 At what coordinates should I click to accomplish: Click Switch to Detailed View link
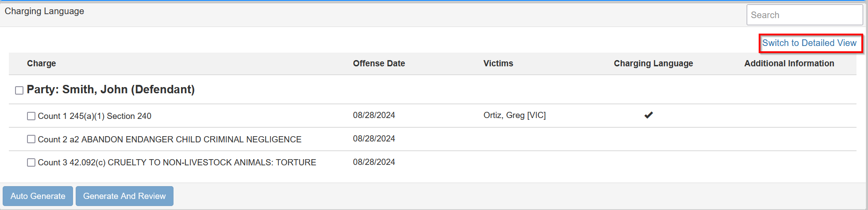point(809,43)
